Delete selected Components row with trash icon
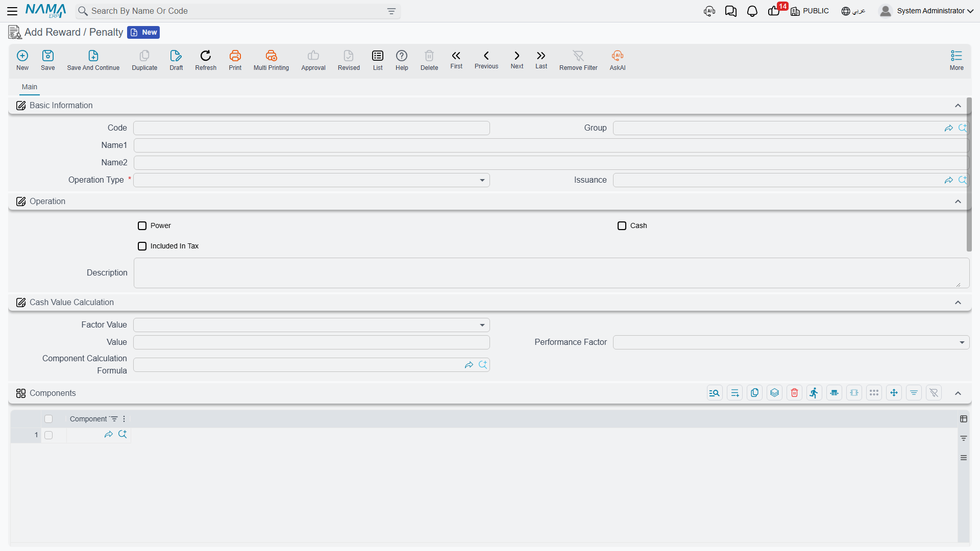The height and width of the screenshot is (551, 980). coord(794,393)
